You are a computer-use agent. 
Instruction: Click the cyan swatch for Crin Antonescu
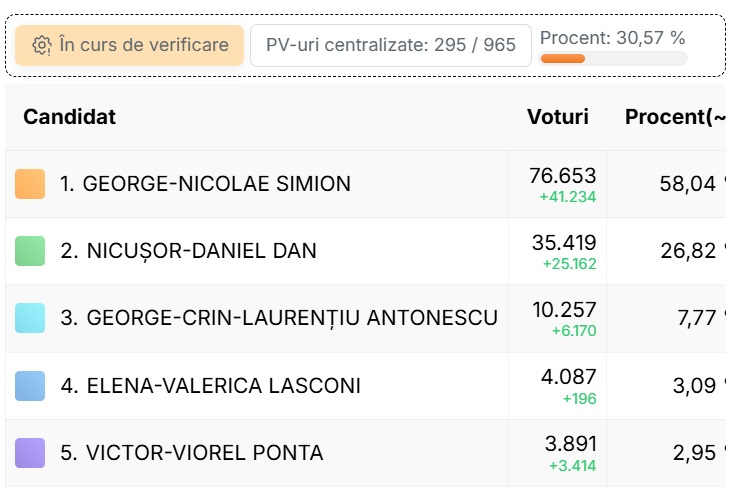30,318
